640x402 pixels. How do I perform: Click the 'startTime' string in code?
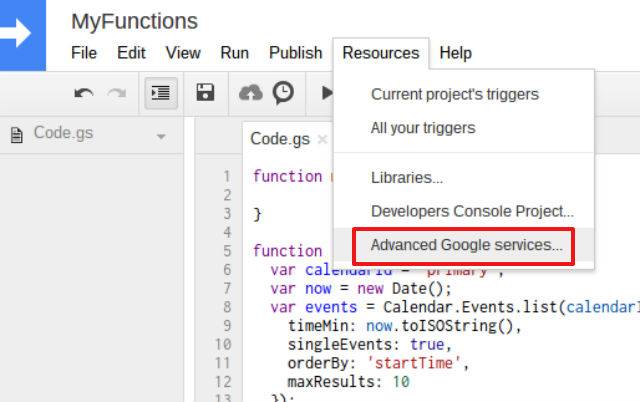pos(413,363)
